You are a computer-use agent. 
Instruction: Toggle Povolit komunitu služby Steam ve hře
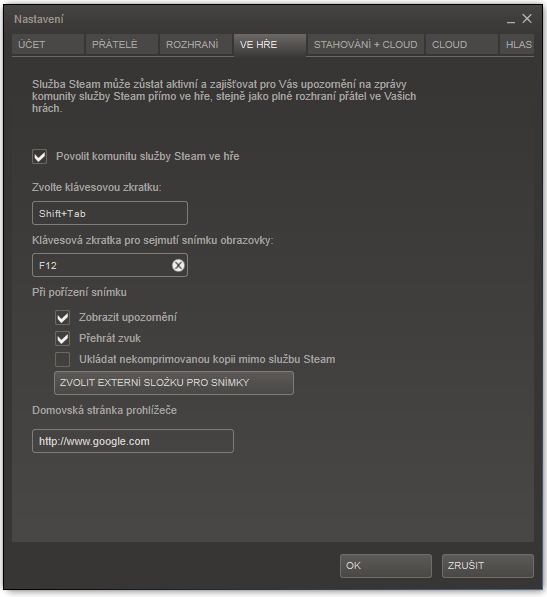40,156
